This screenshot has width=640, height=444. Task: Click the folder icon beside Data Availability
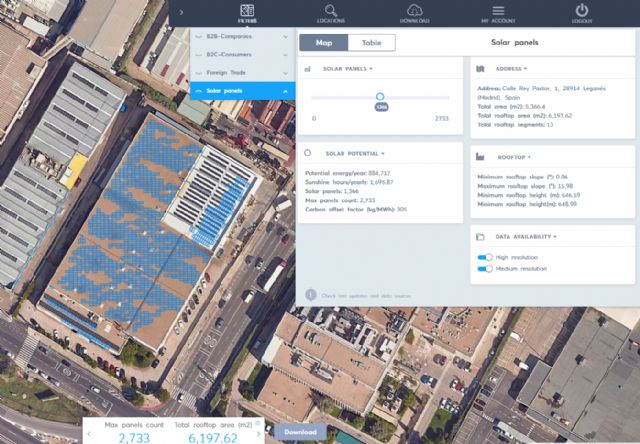click(480, 237)
